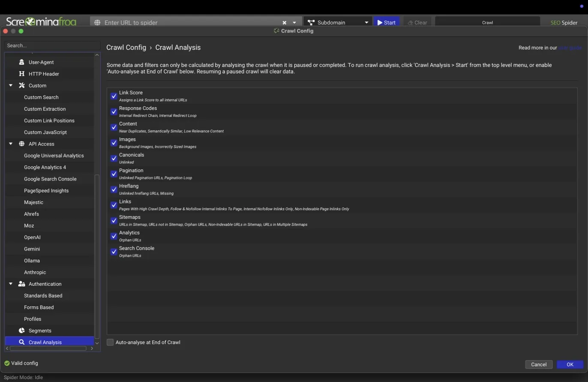Screen dimensions: 588x382
Task: Select Moz API item
Action: [x=29, y=226]
